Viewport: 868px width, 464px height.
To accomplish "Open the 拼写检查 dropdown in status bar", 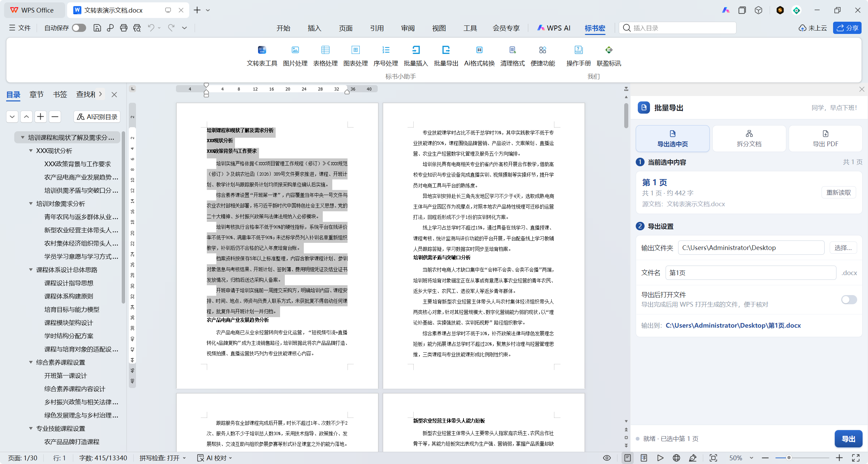I will coord(163,458).
